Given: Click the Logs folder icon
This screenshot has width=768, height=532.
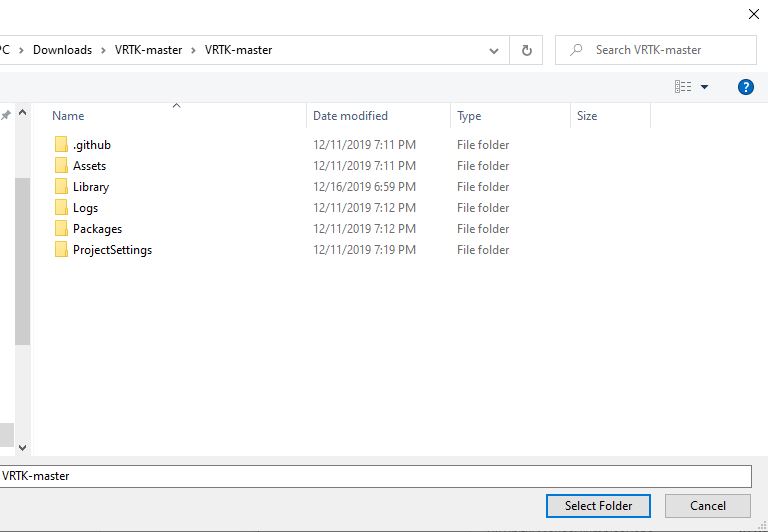Looking at the screenshot, I should [x=62, y=208].
